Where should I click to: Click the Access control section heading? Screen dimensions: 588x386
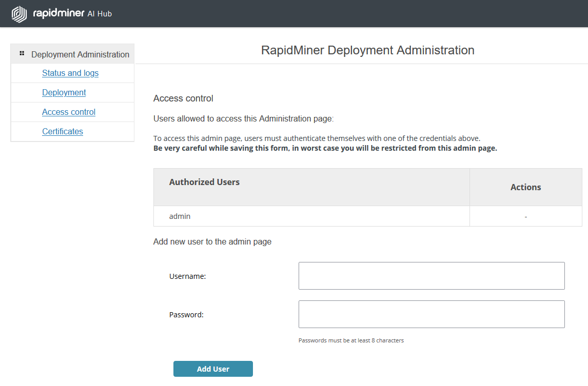(x=183, y=98)
